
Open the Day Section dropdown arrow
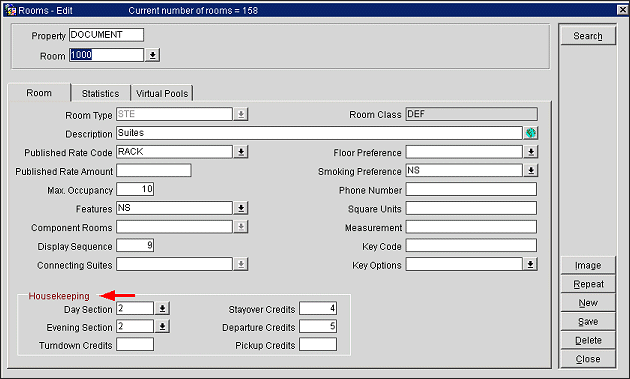[162, 309]
